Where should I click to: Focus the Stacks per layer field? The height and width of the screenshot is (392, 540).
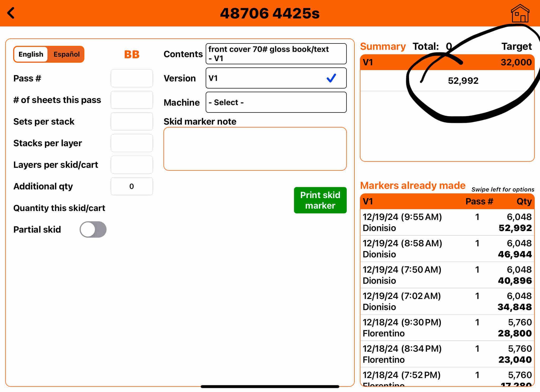click(x=132, y=143)
